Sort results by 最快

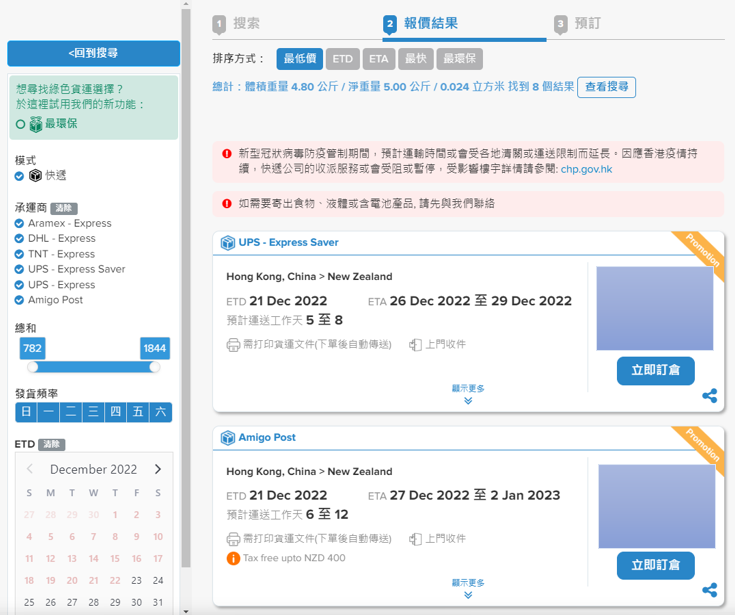coord(416,59)
